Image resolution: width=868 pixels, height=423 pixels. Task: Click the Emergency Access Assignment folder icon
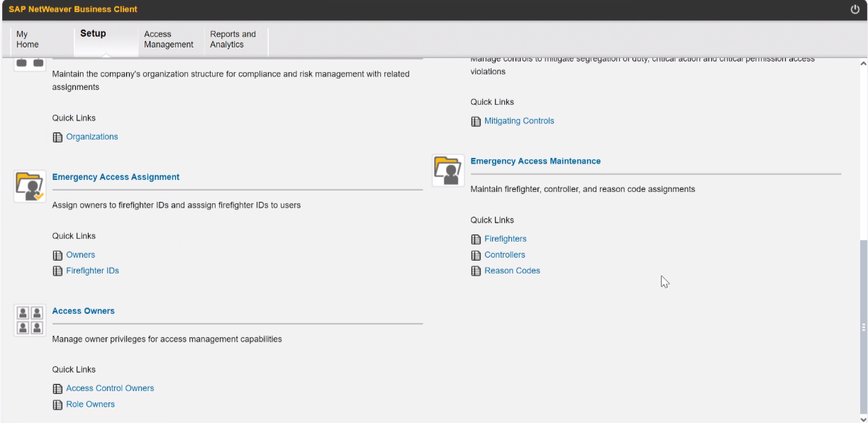click(30, 186)
